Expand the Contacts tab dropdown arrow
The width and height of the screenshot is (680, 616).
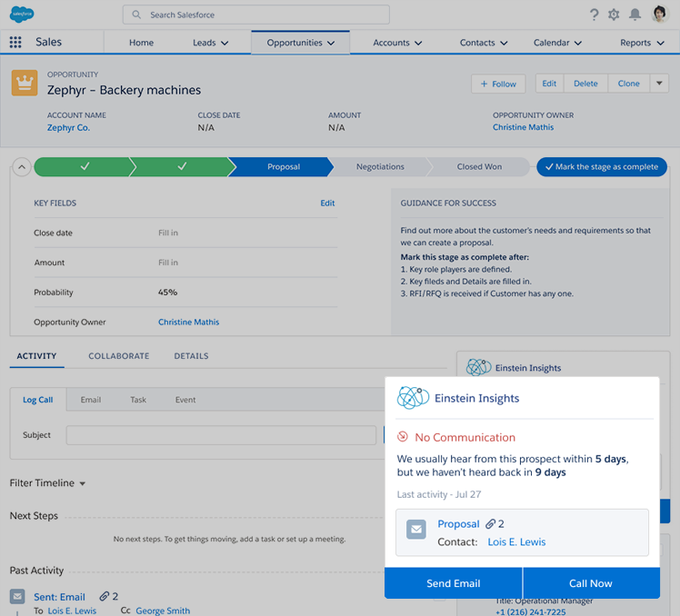click(x=504, y=43)
